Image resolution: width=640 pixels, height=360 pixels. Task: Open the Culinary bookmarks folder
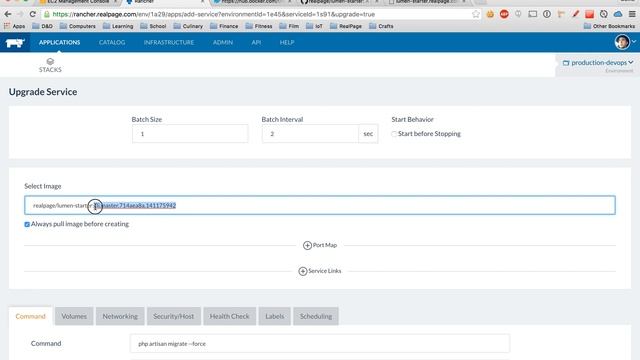(x=188, y=26)
